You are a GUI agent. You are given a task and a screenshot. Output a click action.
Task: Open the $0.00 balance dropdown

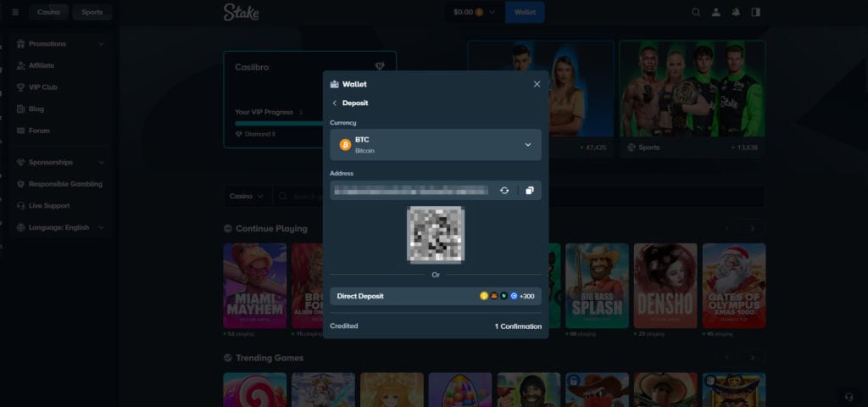tap(475, 12)
